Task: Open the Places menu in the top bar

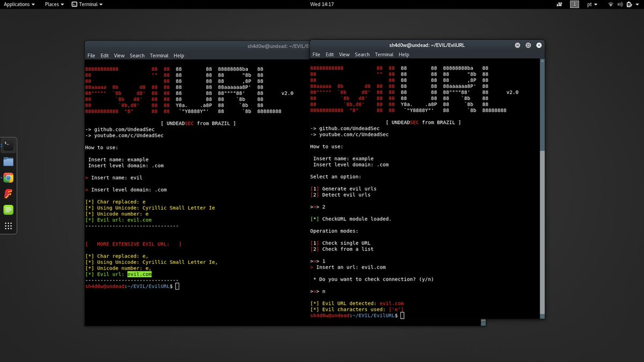Action: tap(53, 4)
